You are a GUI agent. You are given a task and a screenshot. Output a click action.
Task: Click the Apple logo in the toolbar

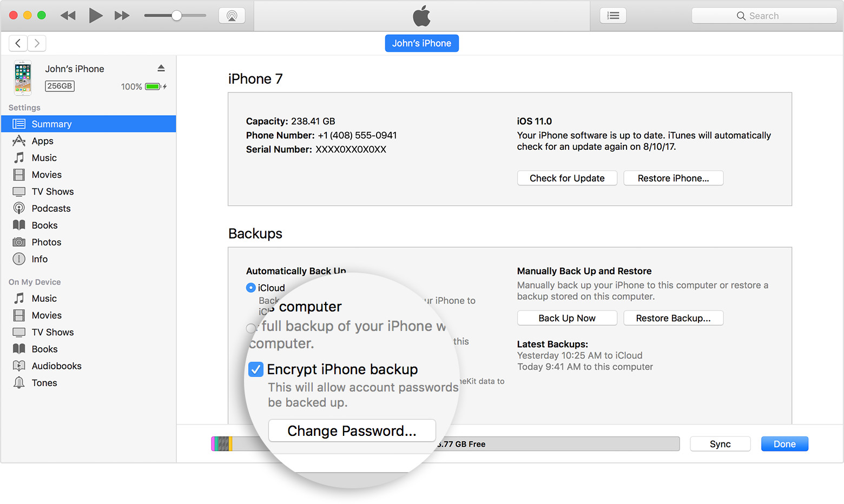(x=422, y=16)
